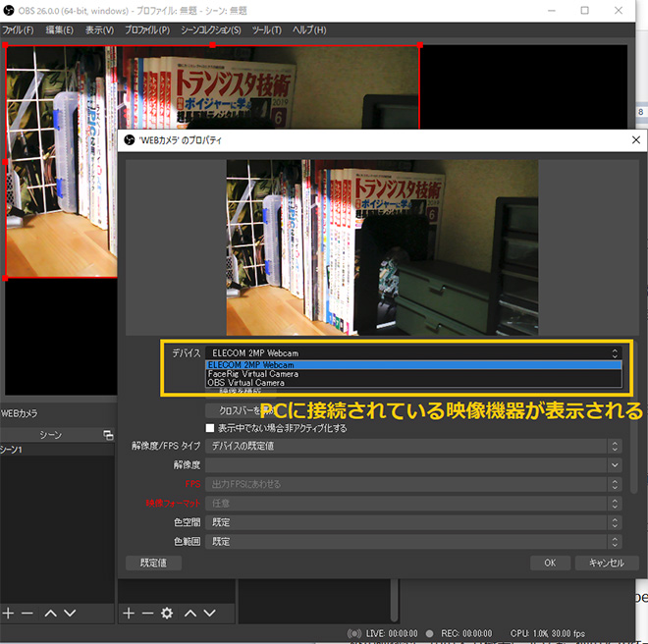Viewport: 648px width, 644px height.
Task: Open the 映像フォーマット dropdown
Action: (413, 504)
